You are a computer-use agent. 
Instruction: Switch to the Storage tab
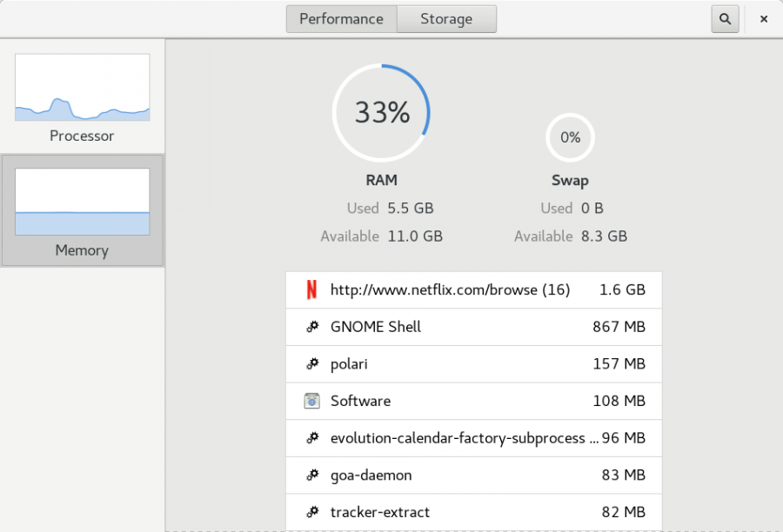point(446,17)
